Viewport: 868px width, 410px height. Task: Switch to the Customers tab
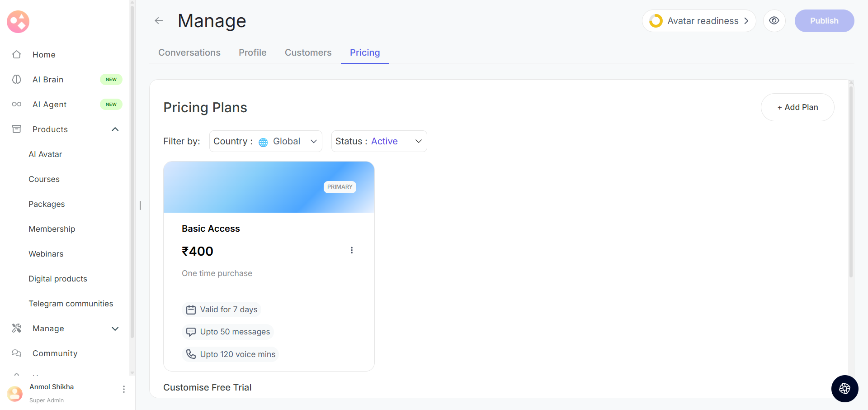point(308,52)
